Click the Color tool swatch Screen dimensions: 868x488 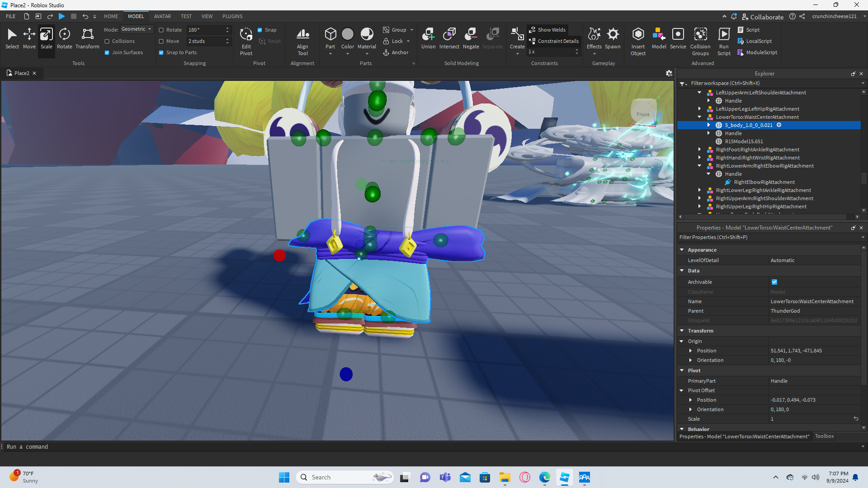click(x=347, y=34)
